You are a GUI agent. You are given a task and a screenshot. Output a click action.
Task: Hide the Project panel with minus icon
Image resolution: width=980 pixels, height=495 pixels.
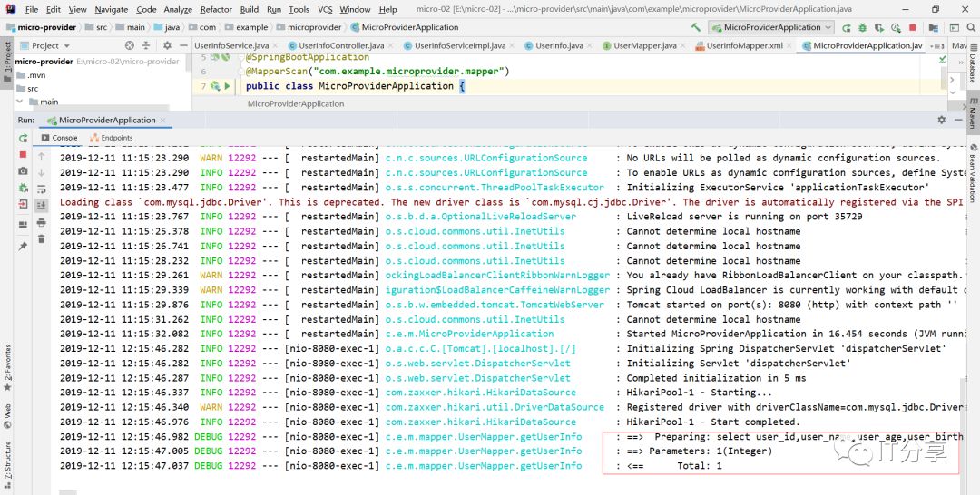pos(183,45)
